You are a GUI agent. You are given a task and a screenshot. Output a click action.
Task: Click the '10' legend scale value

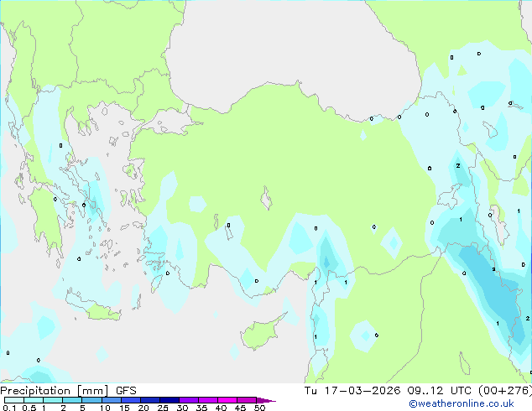[105, 408]
